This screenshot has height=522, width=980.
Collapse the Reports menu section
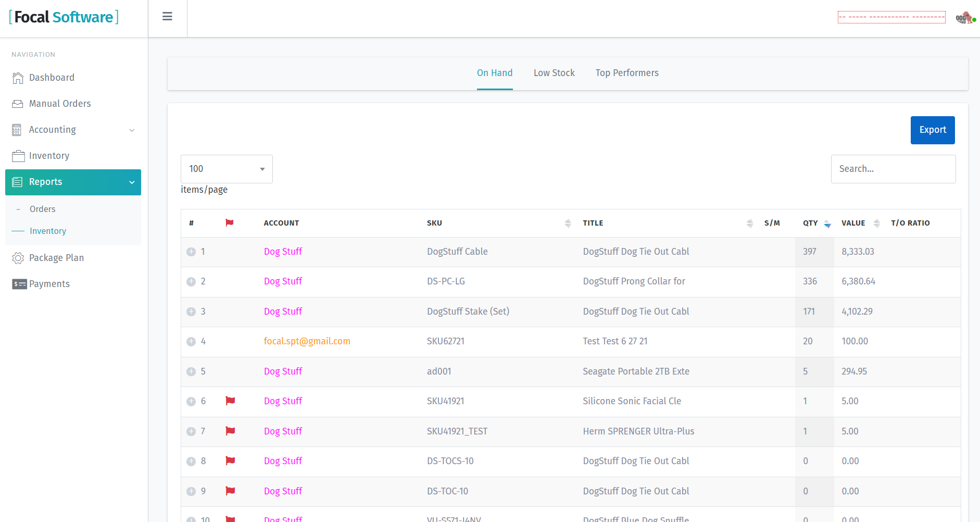click(132, 182)
